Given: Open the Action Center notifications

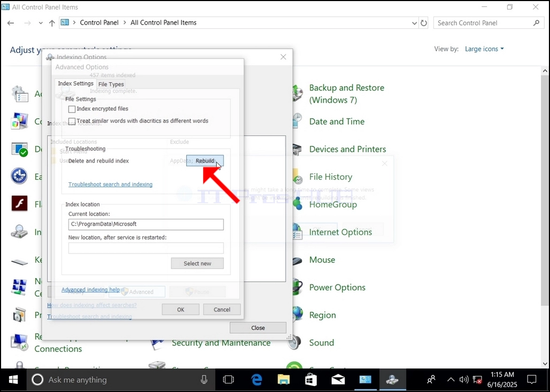Looking at the screenshot, I should tap(532, 380).
